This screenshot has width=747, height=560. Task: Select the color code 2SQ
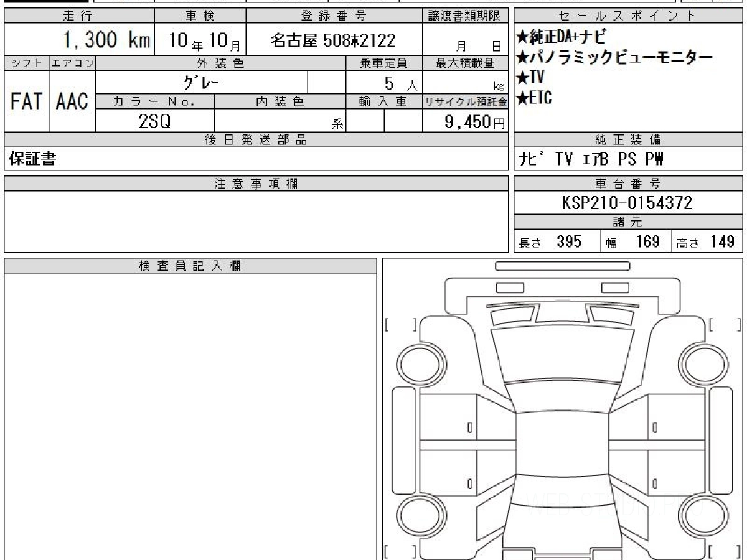[154, 121]
